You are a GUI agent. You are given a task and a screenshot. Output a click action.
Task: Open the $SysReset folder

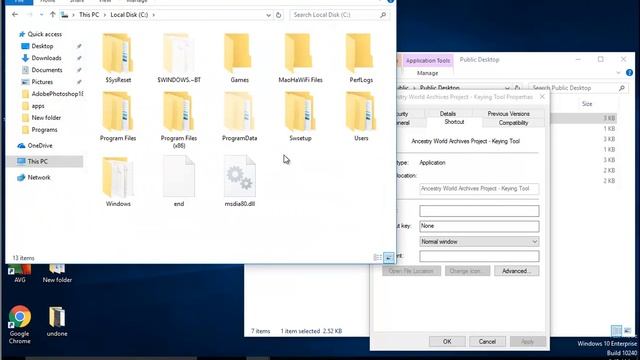118,58
